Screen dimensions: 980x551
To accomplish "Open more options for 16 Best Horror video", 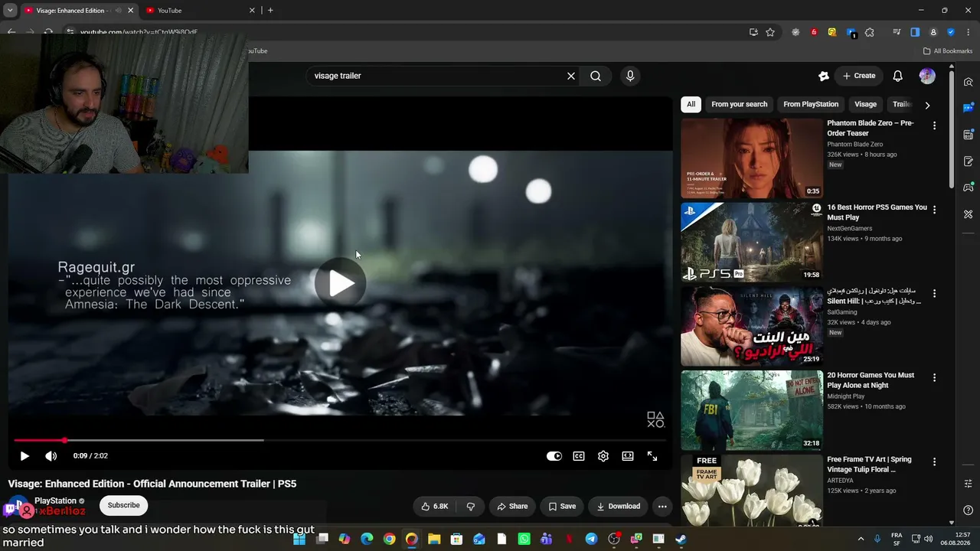I will click(934, 209).
